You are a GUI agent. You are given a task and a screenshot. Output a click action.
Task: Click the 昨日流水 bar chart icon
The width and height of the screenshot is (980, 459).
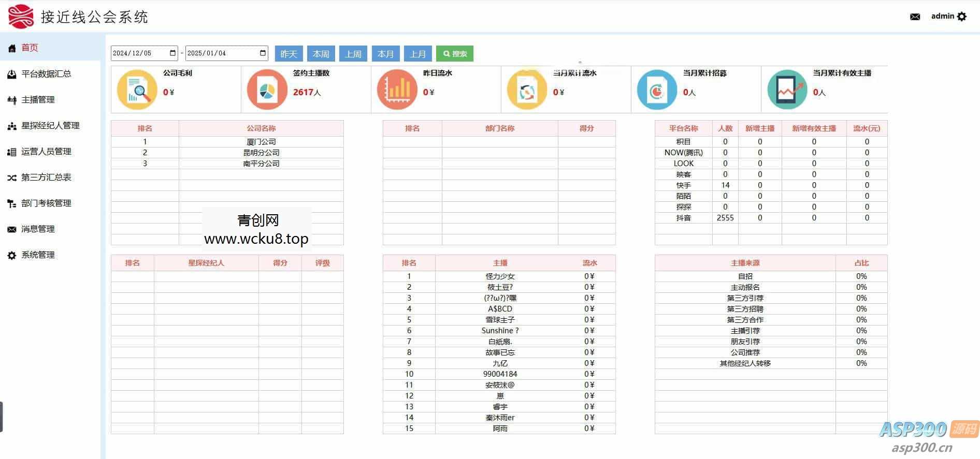397,90
